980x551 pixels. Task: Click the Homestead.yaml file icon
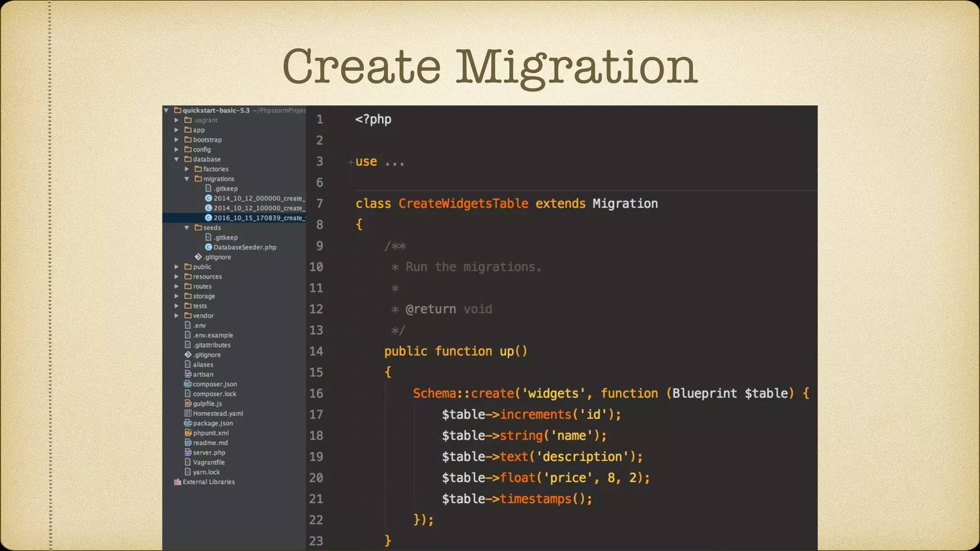(x=188, y=413)
